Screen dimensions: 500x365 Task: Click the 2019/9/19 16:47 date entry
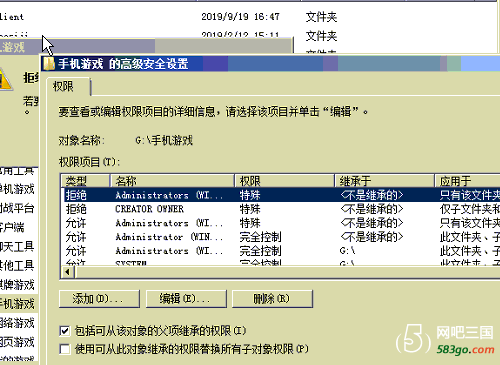coord(240,16)
